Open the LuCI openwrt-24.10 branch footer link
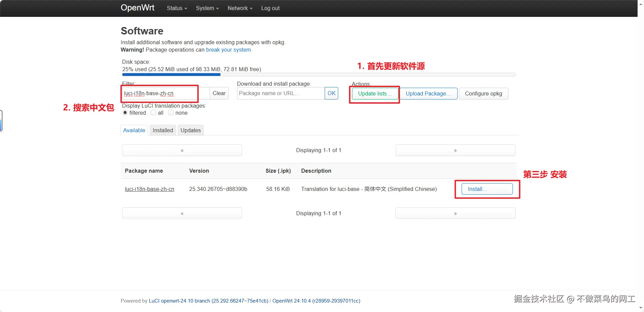The height and width of the screenshot is (312, 644). [208, 301]
